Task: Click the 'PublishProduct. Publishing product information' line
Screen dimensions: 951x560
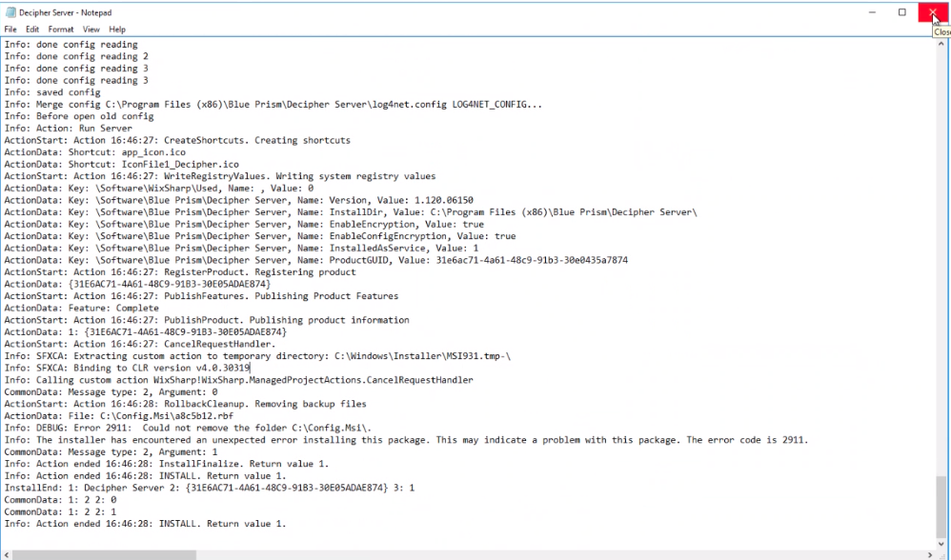Action: (207, 320)
